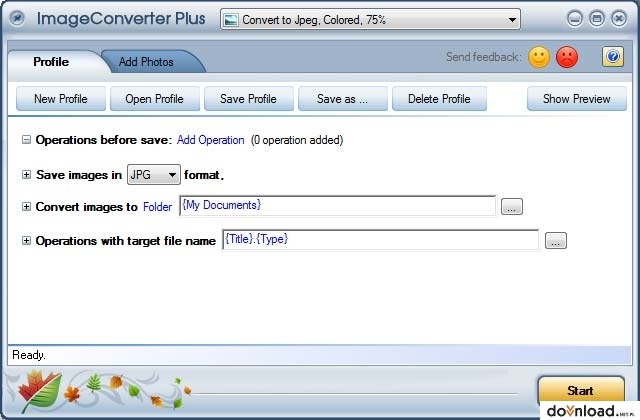Browse for destination folder with ... button
640x420 pixels.
512,207
